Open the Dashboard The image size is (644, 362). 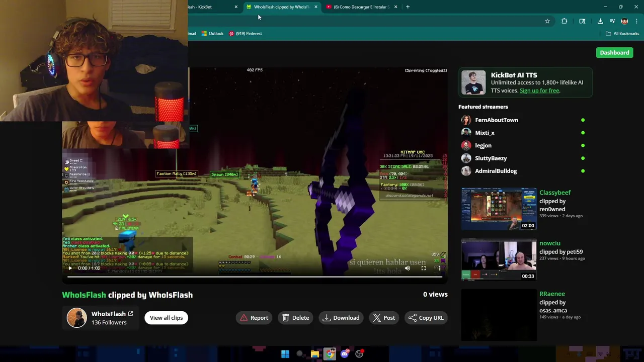point(614,52)
